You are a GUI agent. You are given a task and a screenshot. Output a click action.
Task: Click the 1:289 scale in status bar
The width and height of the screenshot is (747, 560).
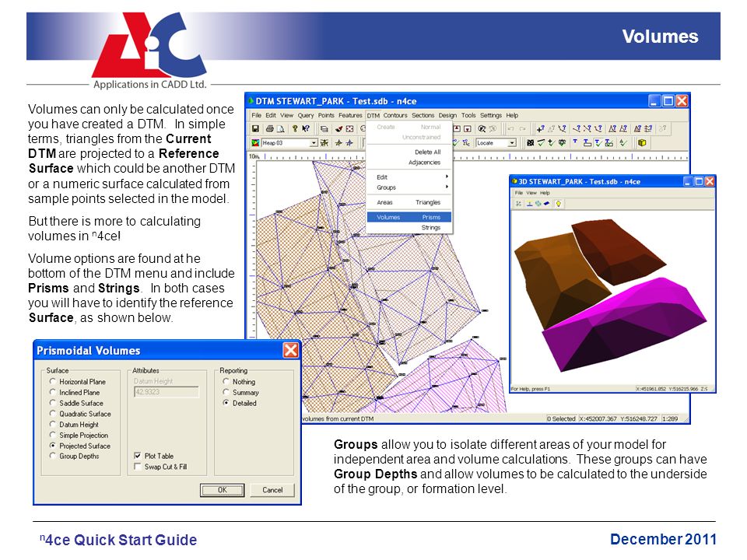tap(670, 419)
